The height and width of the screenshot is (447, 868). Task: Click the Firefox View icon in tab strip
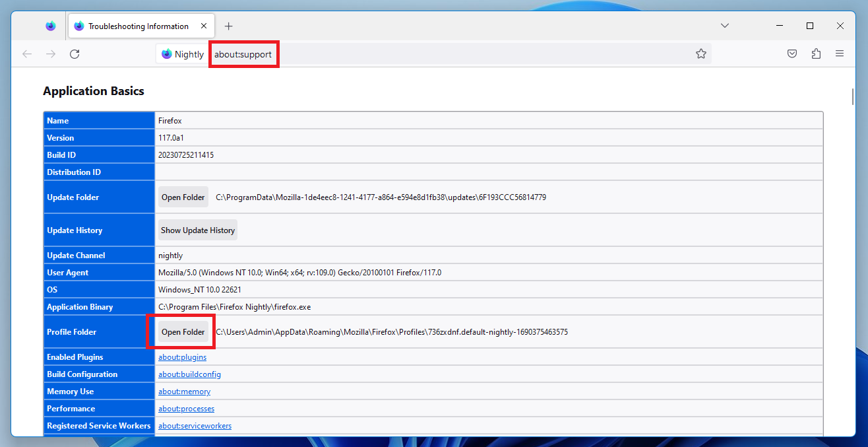click(51, 26)
